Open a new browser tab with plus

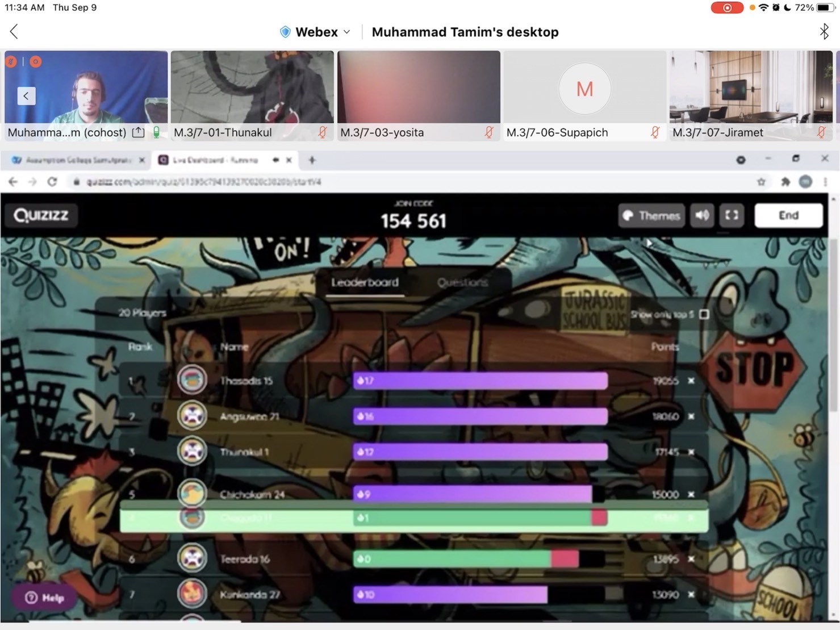click(x=312, y=160)
